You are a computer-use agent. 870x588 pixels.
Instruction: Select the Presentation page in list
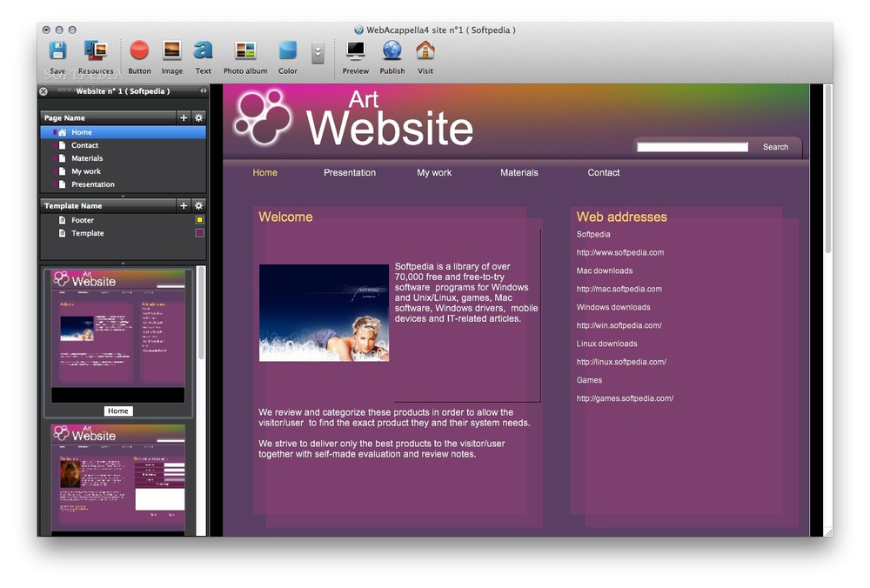pos(123,184)
